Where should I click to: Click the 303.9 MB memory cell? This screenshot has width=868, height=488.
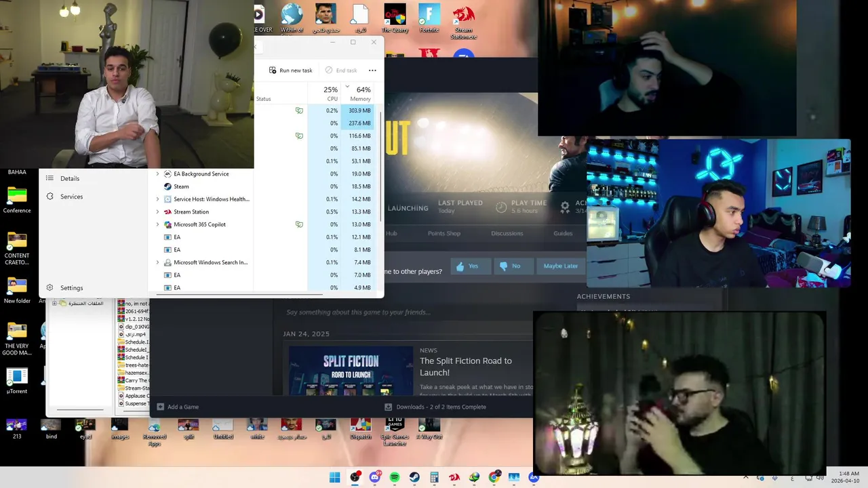pos(357,110)
